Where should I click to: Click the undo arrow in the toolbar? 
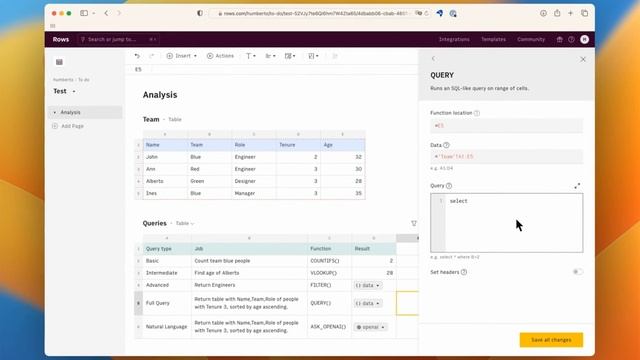point(137,56)
